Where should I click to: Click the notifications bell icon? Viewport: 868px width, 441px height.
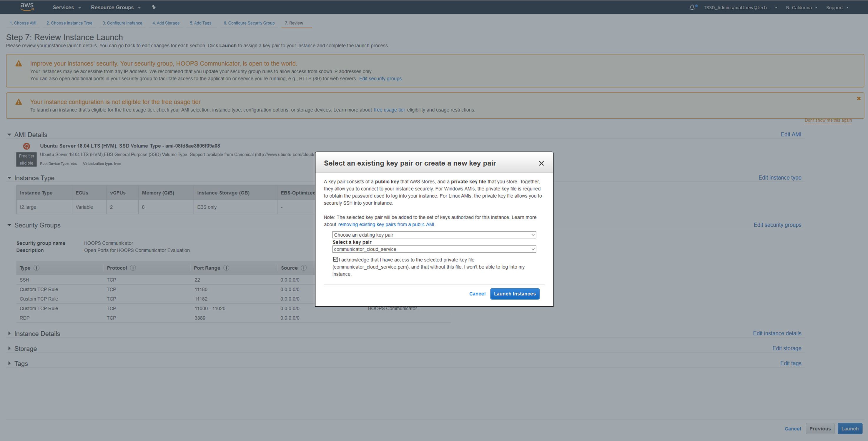click(x=692, y=7)
